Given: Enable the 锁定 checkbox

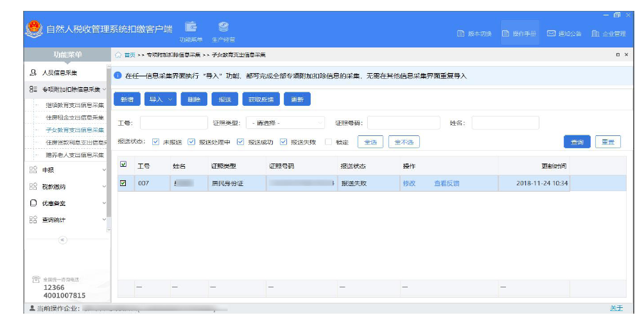Looking at the screenshot, I should (328, 142).
